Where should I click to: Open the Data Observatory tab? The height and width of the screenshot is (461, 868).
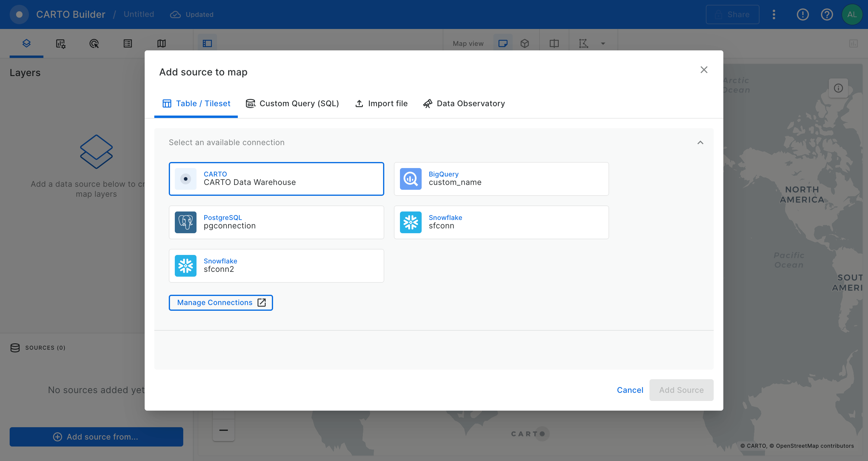(x=464, y=103)
